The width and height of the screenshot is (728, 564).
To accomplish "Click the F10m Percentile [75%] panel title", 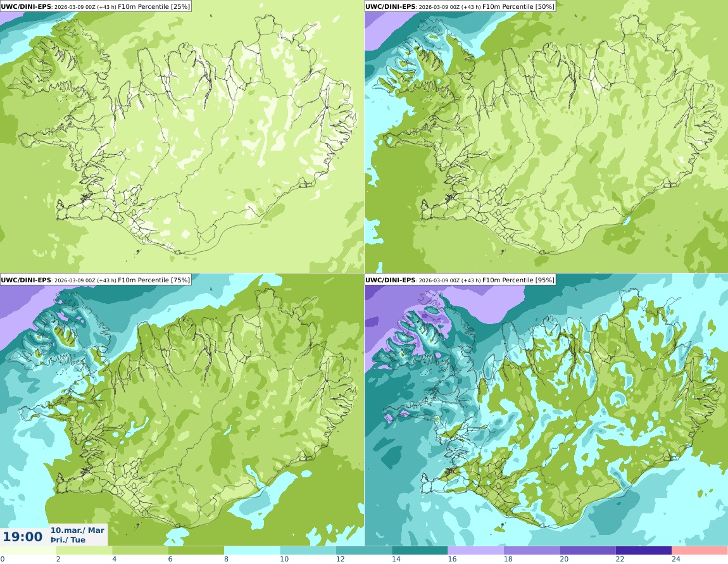I will pos(96,280).
